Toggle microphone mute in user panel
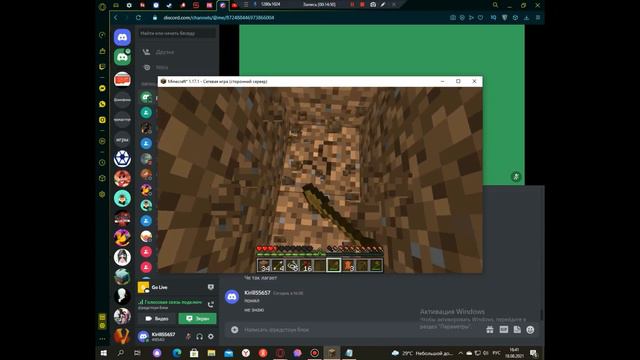640x360 pixels. [188, 336]
